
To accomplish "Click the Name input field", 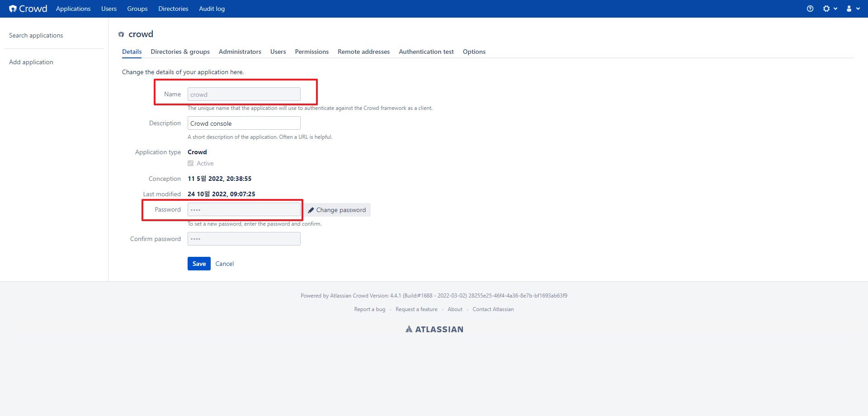I will click(244, 94).
